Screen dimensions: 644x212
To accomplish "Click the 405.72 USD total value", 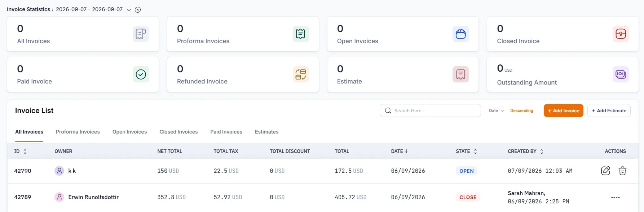I will coord(350,197).
